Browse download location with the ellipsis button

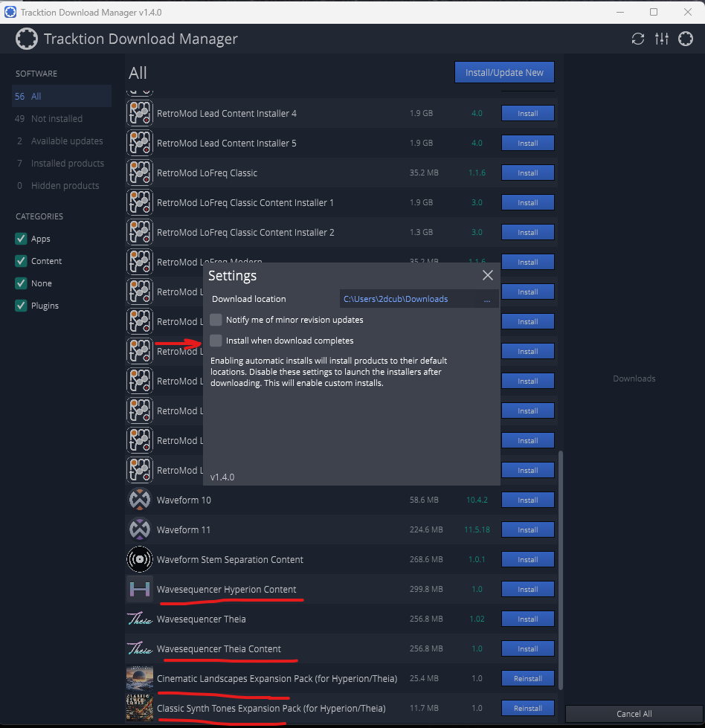[x=486, y=300]
